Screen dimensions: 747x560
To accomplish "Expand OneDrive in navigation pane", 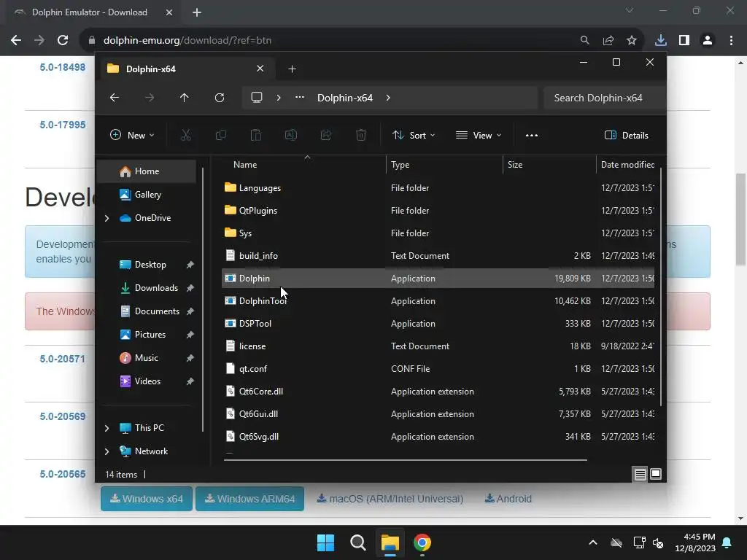I will pos(107,218).
